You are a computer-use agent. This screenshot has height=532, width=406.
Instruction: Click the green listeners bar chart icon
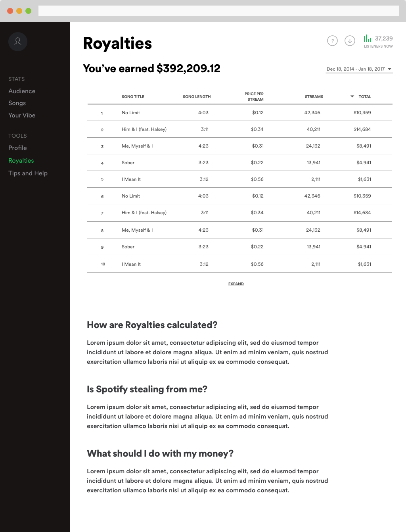pos(368,38)
